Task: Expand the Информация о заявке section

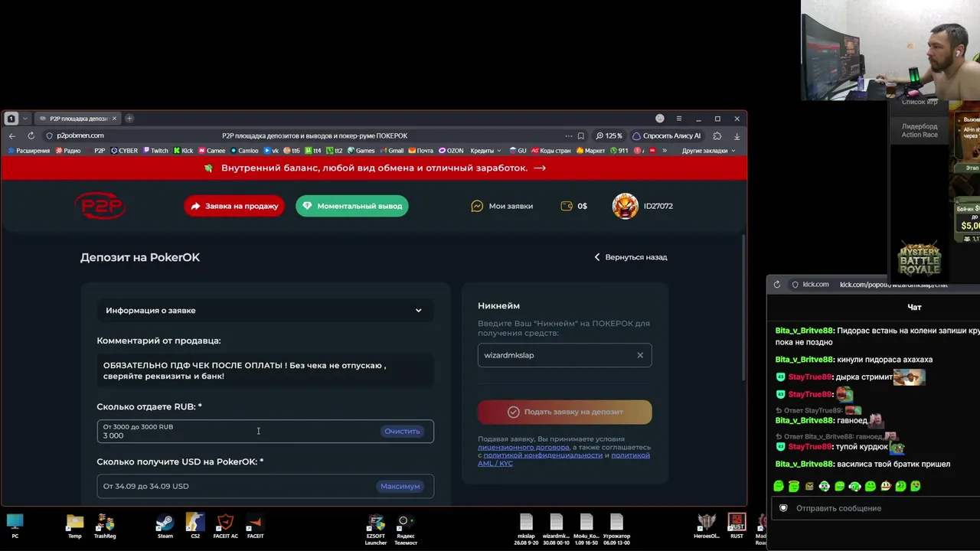Action: pyautogui.click(x=265, y=311)
